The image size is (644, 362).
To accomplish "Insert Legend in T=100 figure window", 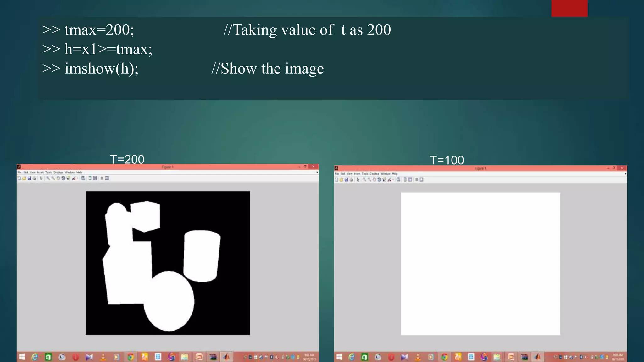I will tap(410, 179).
